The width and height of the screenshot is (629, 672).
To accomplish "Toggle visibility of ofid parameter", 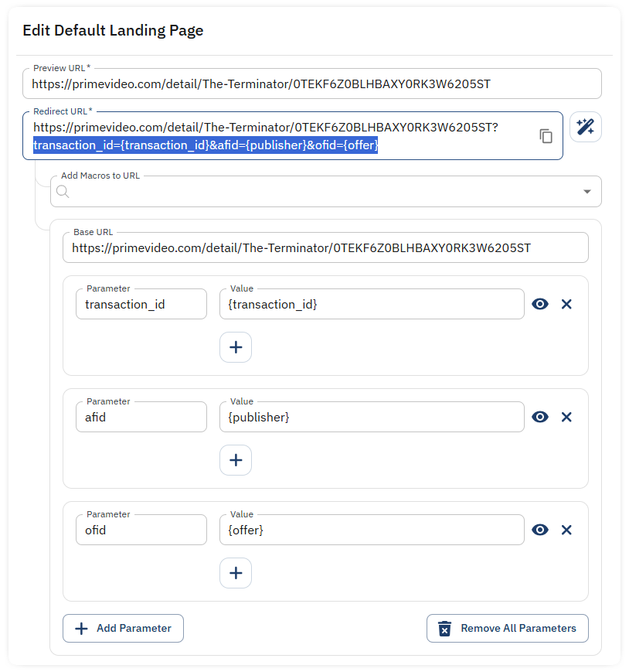I will pos(540,530).
